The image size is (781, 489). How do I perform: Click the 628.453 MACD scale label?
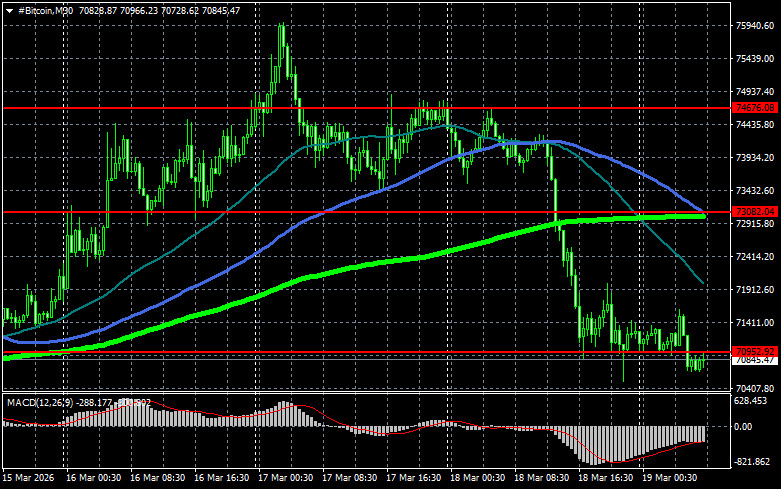tap(751, 401)
